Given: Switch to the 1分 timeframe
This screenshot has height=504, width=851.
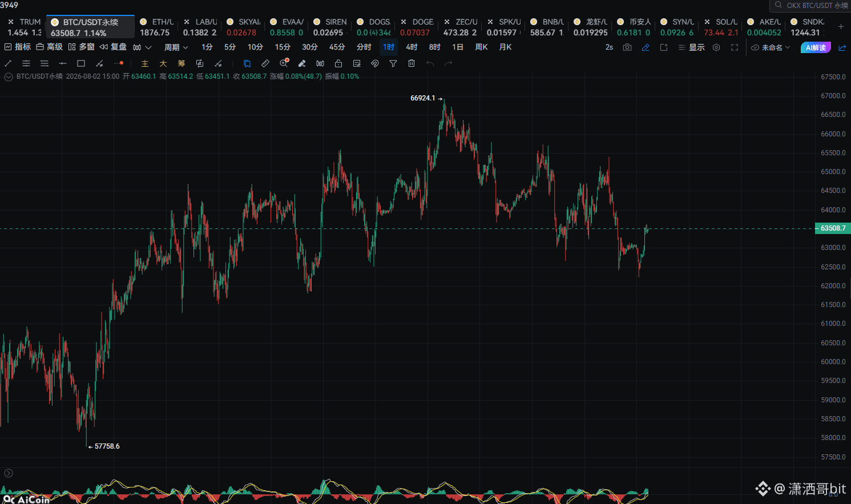Looking at the screenshot, I should pyautogui.click(x=207, y=47).
